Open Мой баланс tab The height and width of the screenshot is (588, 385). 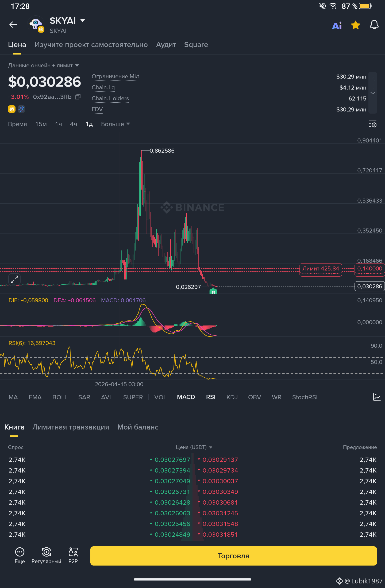(138, 427)
